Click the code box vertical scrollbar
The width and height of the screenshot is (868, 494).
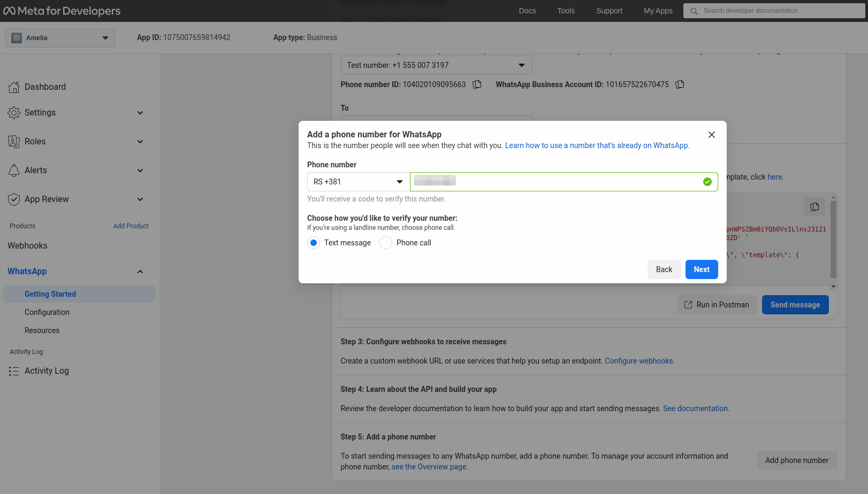(833, 239)
